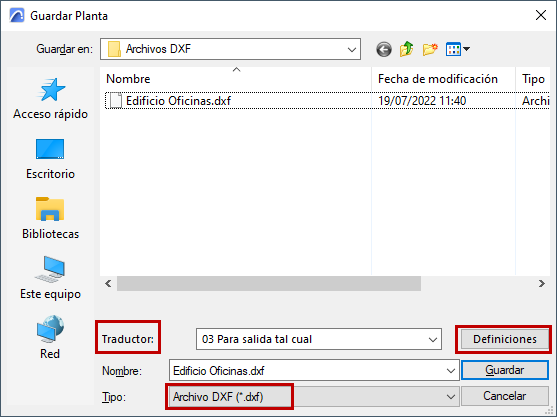
Task: Click the Guardar button
Action: tap(504, 370)
